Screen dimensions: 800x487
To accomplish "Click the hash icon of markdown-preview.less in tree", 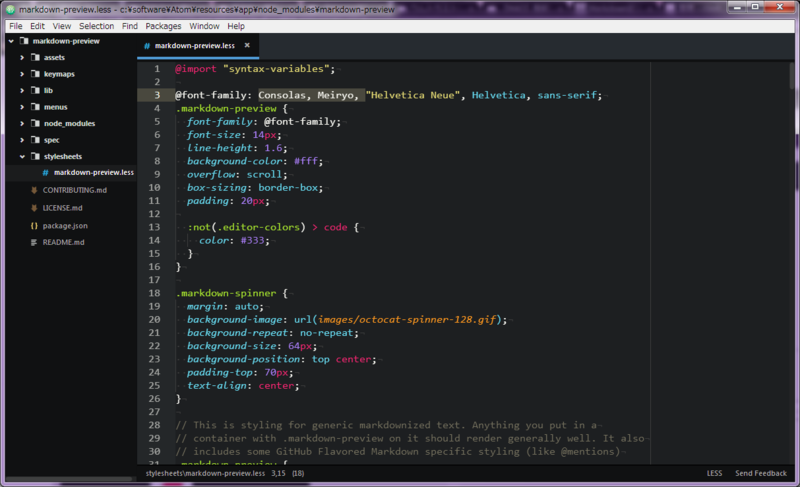I will click(45, 173).
